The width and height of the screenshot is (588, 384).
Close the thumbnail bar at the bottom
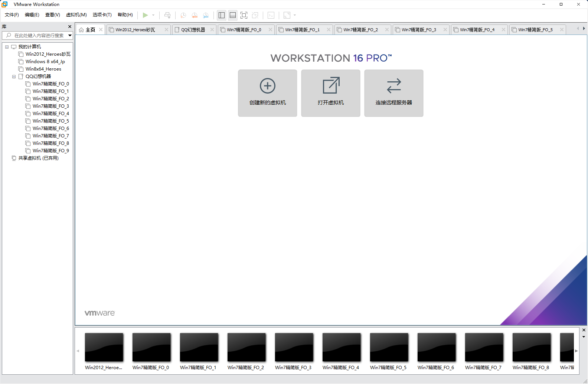coord(584,330)
